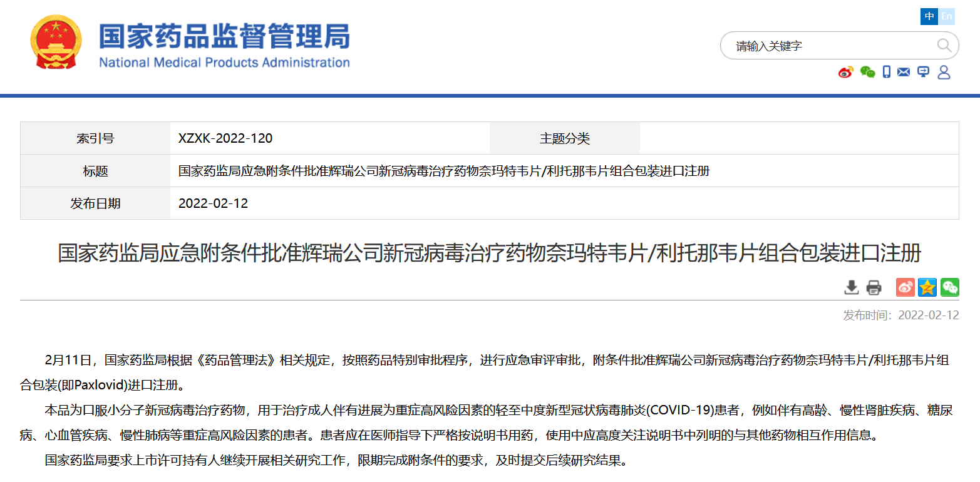Click the national emblem logo
This screenshot has width=980, height=482.
coord(56,42)
